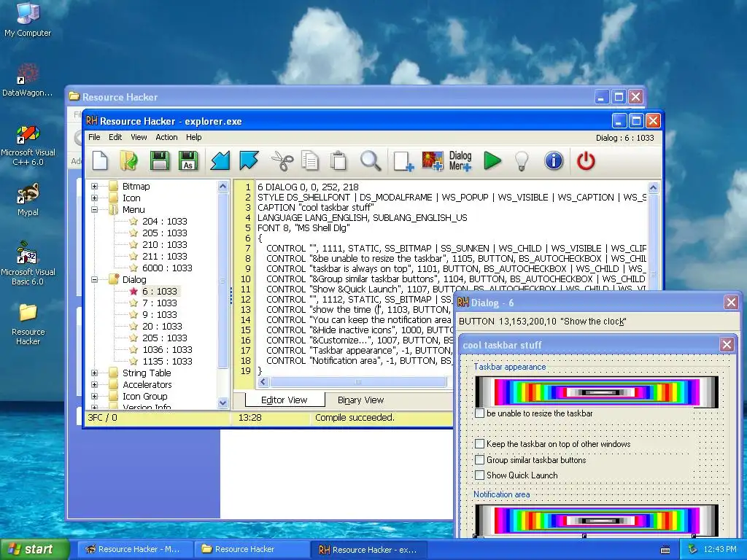Click the green Compile play icon
Image resolution: width=747 pixels, height=560 pixels.
point(492,160)
